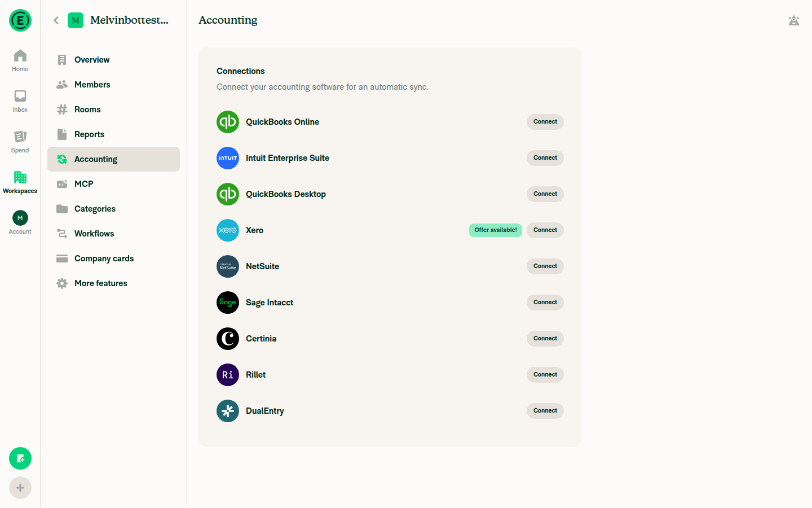
Task: Connect NetSuite
Action: click(545, 266)
